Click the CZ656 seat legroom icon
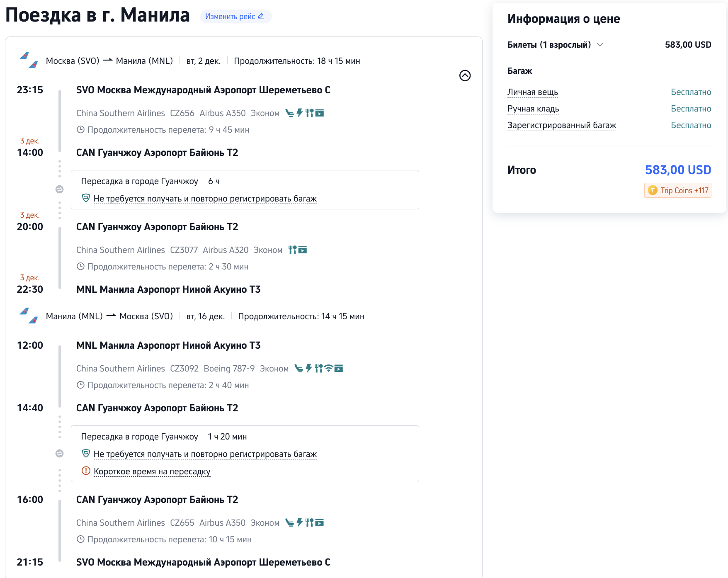 pos(290,113)
